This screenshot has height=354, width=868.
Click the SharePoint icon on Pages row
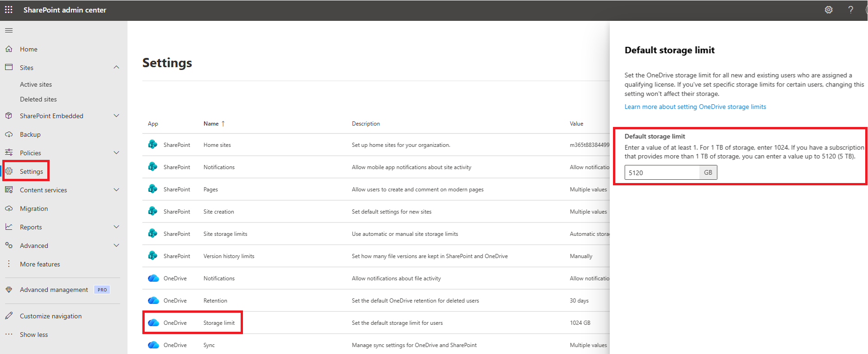pos(153,189)
